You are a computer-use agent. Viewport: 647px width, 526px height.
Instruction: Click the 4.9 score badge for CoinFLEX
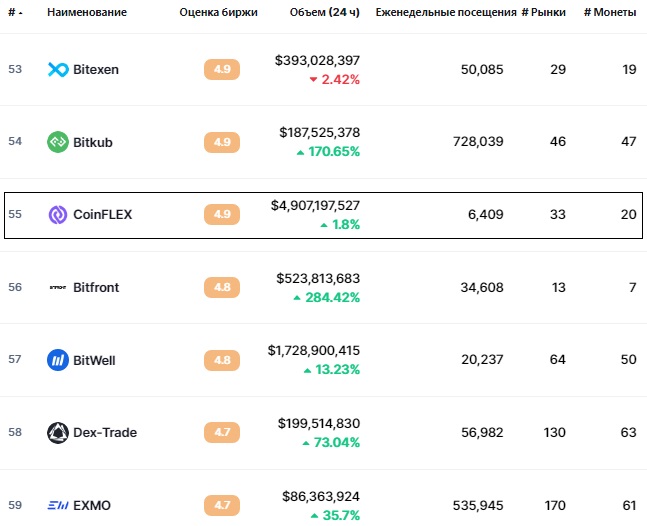(222, 215)
